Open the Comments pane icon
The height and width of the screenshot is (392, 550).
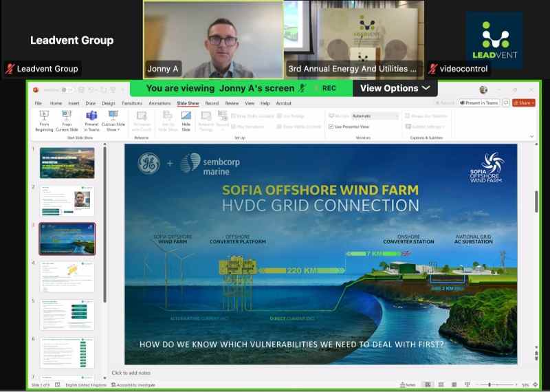506,103
